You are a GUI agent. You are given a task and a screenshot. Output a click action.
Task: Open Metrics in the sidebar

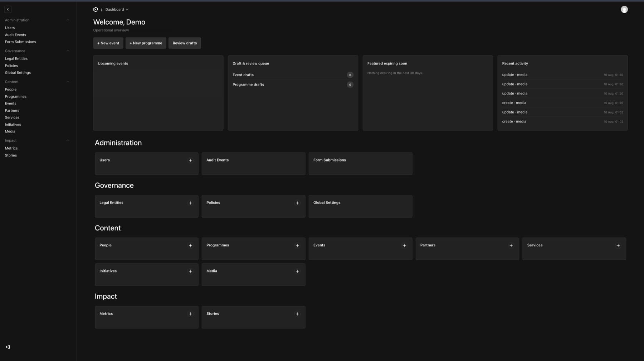11,148
